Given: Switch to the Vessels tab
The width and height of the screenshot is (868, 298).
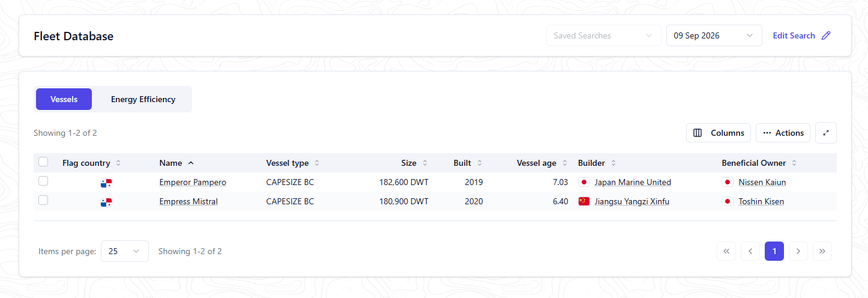Looking at the screenshot, I should point(64,99).
